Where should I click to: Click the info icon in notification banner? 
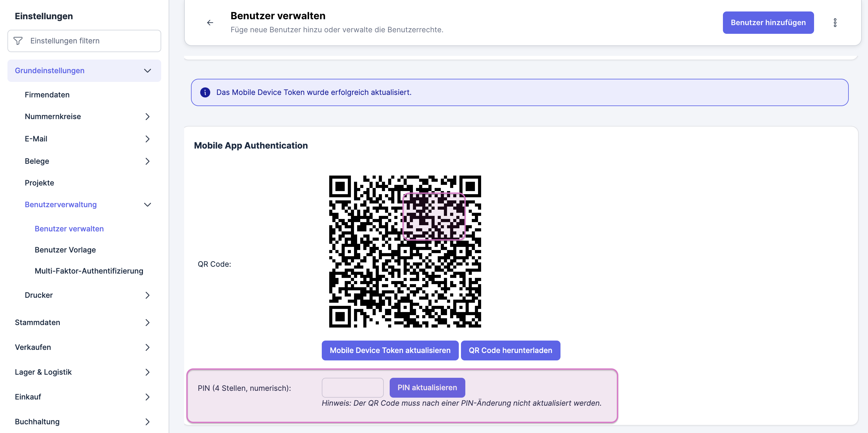coord(205,92)
